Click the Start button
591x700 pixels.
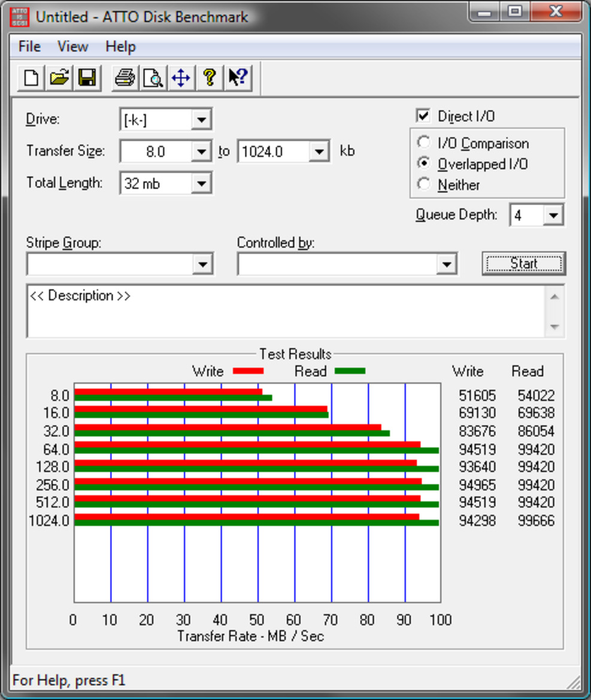pos(524,263)
